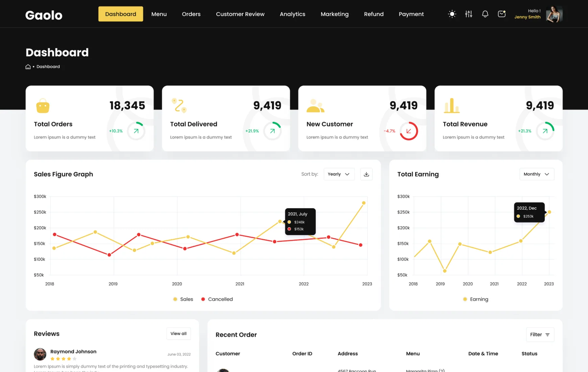The height and width of the screenshot is (372, 588).
Task: Open the Yearly sort dropdown
Action: pos(339,174)
